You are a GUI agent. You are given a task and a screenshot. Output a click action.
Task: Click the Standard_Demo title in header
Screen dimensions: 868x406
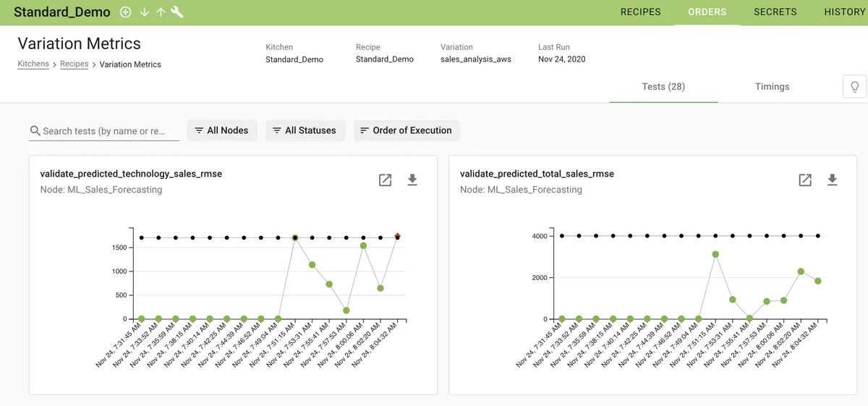point(62,12)
